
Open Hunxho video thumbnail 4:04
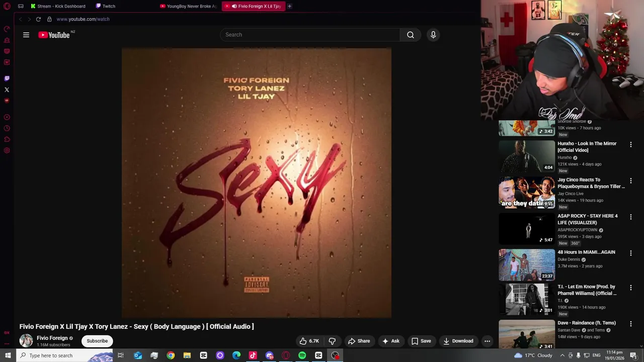(x=527, y=156)
